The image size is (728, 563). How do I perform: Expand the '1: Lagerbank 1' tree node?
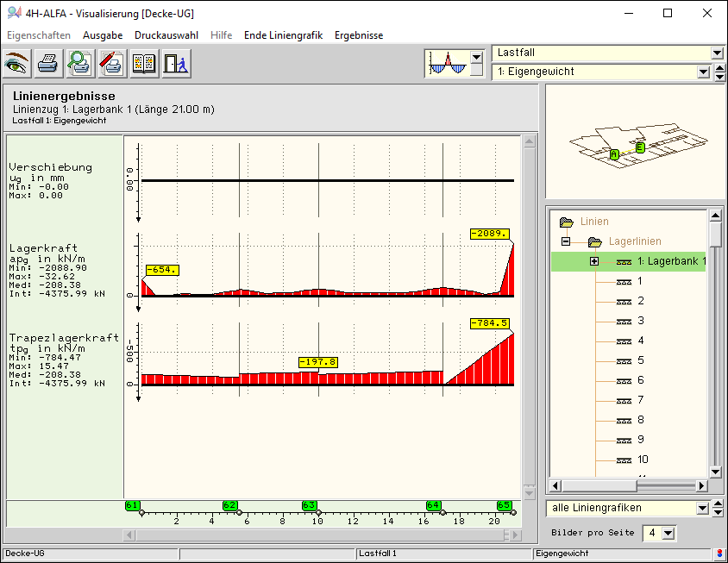coord(594,261)
